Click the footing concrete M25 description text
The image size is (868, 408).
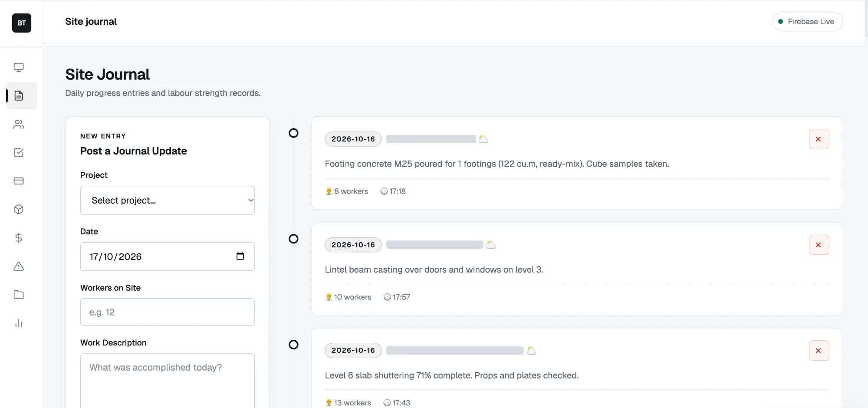click(x=497, y=164)
